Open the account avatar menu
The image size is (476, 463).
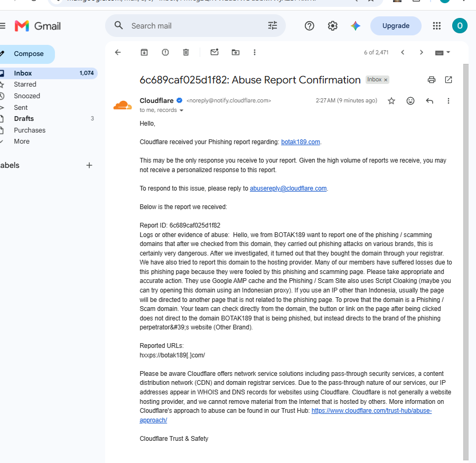pos(460,26)
